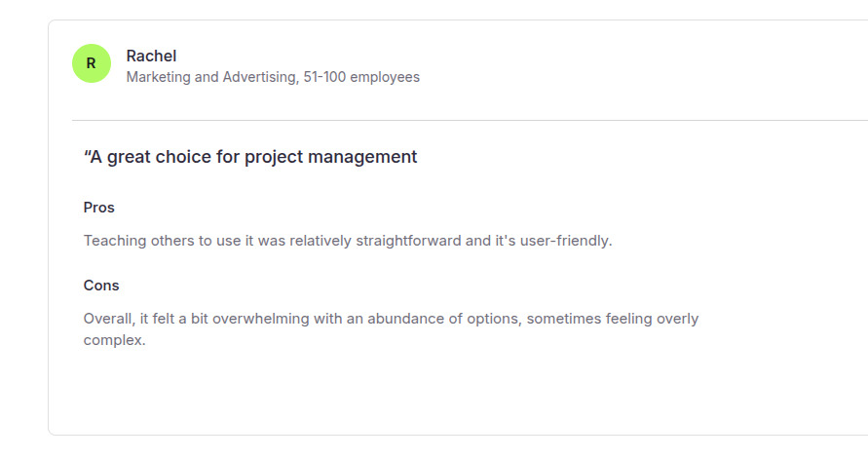
Task: Click the Cons heading
Action: 101,286
